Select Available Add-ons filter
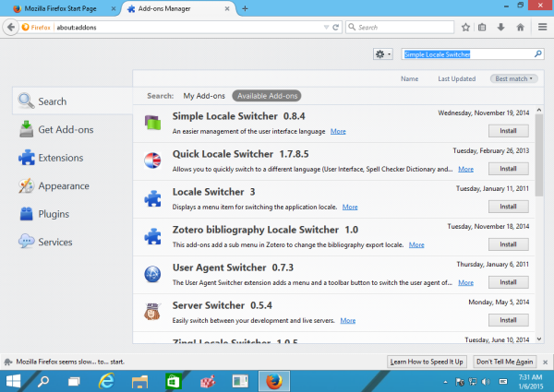 267,96
